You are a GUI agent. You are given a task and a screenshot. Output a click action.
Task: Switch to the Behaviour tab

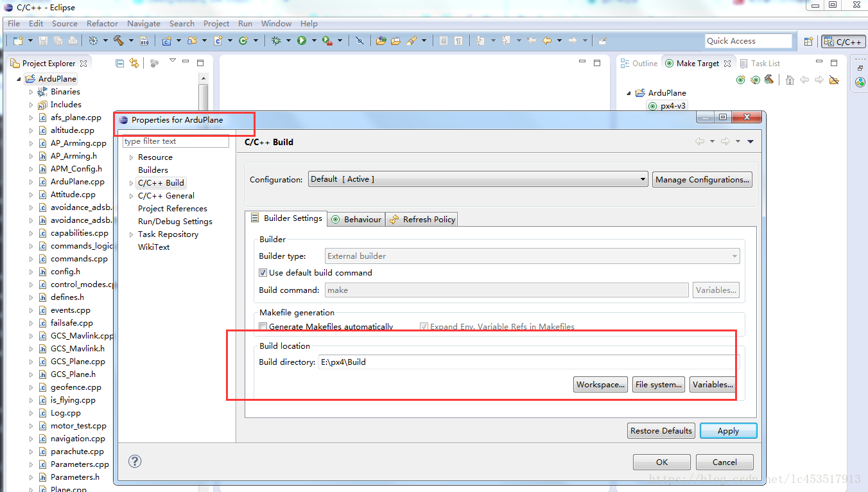click(x=356, y=219)
